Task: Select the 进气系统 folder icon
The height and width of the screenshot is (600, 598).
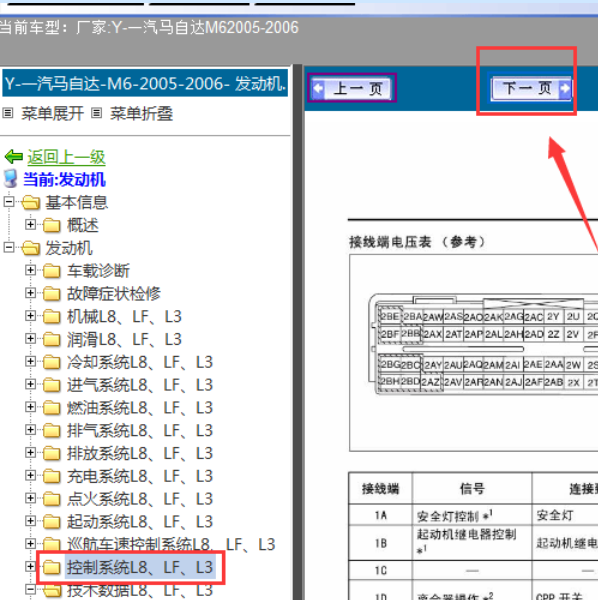Action: [52, 385]
